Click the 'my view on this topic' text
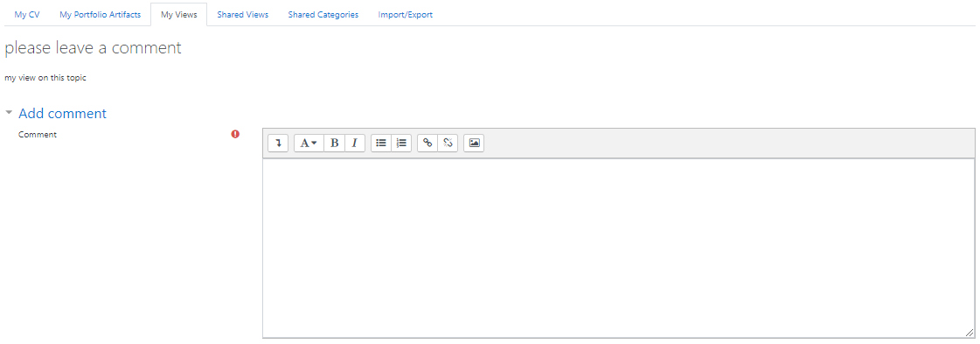This screenshot has height=344, width=980. click(x=45, y=78)
